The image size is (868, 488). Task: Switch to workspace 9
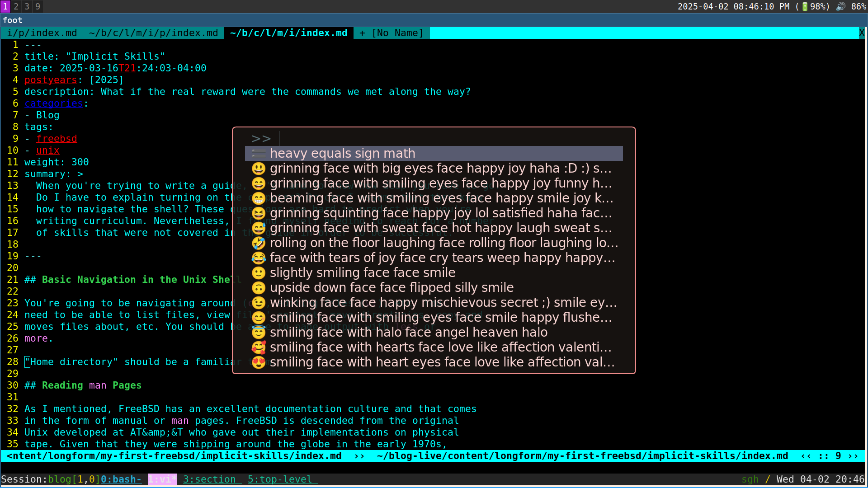tap(38, 6)
